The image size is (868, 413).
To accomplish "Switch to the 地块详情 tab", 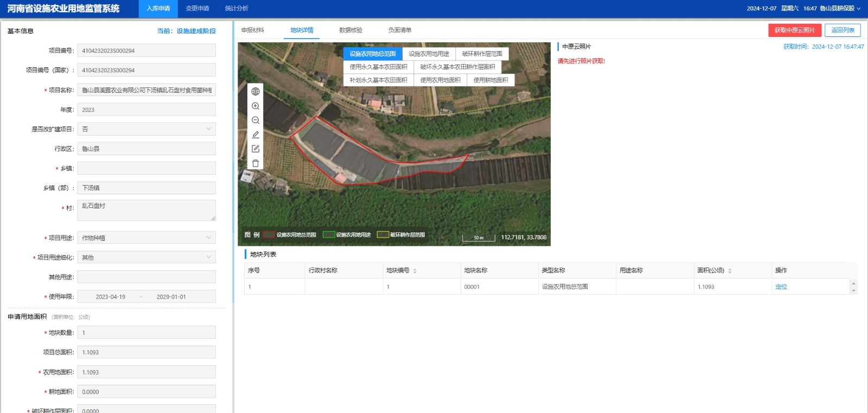I will [302, 30].
